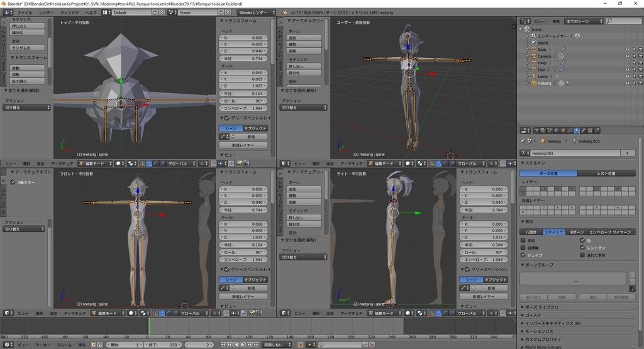
Task: Open the ヘルプ menu
Action: pos(91,13)
